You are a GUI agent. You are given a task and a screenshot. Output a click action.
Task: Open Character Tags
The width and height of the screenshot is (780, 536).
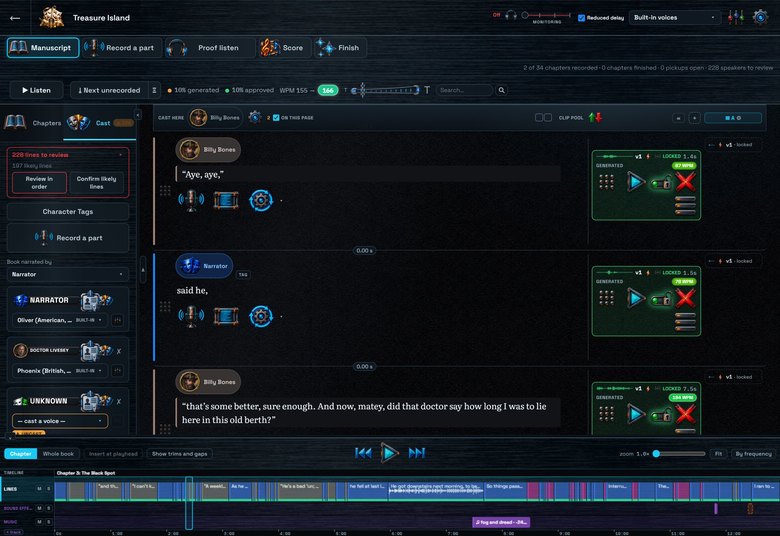tap(68, 212)
